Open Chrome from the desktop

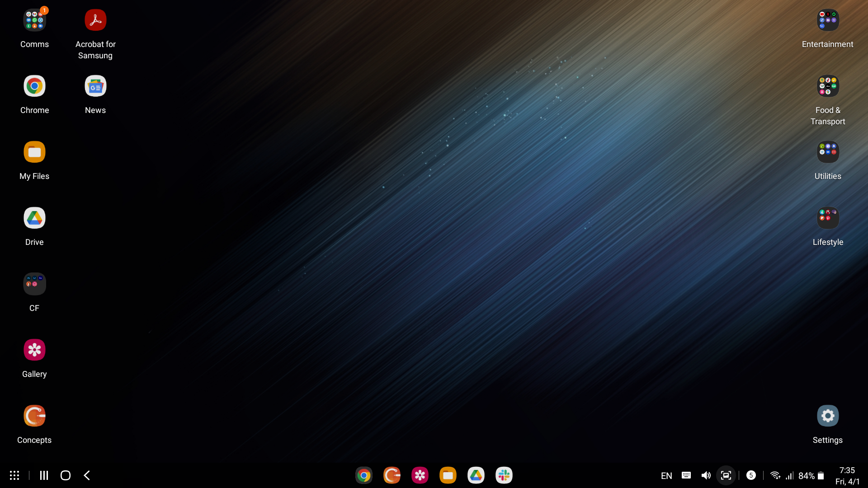tap(34, 86)
